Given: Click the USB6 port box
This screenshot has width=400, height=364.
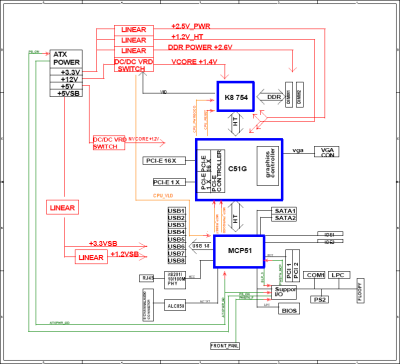Looking at the screenshot, I should click(177, 246).
